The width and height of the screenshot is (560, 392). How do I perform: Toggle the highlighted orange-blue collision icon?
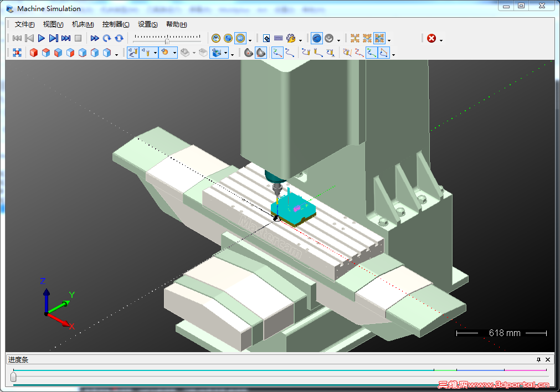pyautogui.click(x=379, y=38)
